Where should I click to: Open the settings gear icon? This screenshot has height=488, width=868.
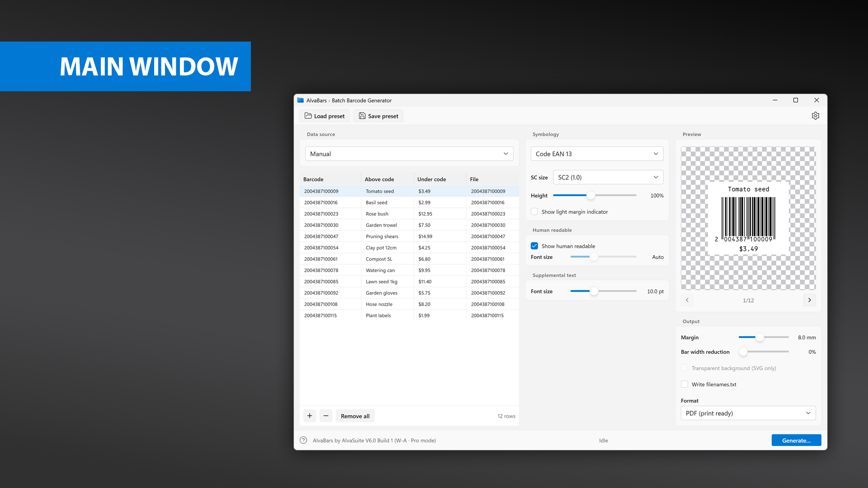point(815,116)
